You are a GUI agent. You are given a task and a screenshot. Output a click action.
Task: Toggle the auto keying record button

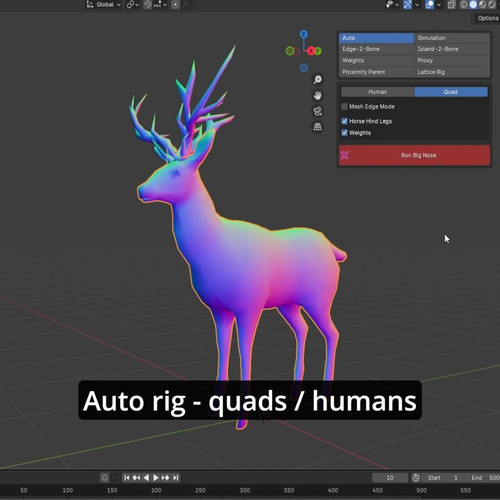pyautogui.click(x=104, y=478)
